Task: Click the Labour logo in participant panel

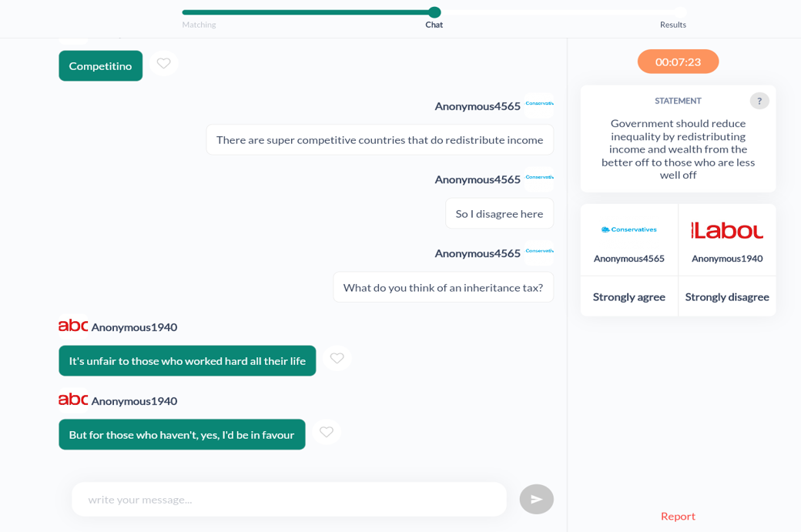Action: click(727, 229)
